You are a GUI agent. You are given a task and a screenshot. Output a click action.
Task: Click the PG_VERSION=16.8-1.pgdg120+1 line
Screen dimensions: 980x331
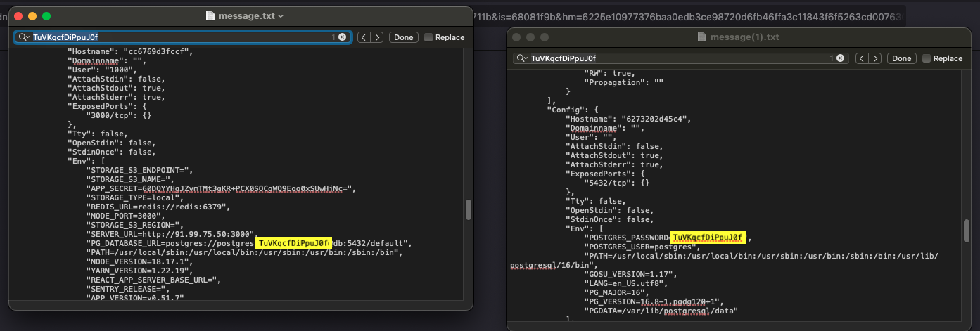[x=654, y=301]
